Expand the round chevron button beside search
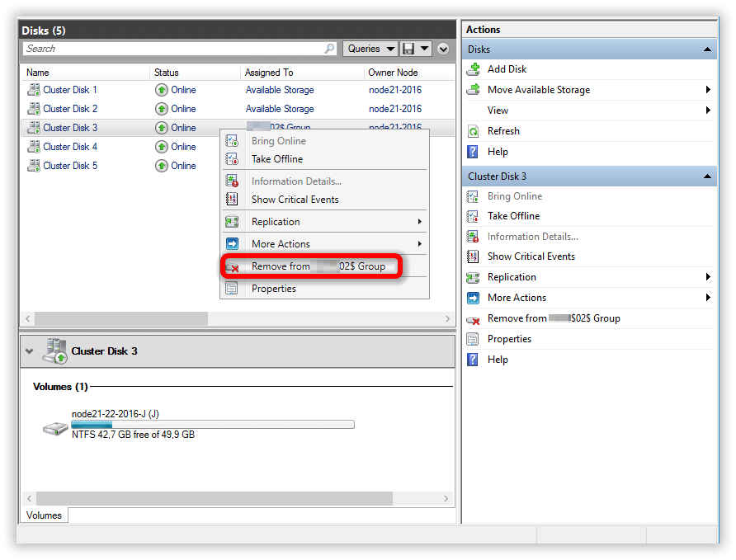The width and height of the screenshot is (736, 560). click(443, 49)
